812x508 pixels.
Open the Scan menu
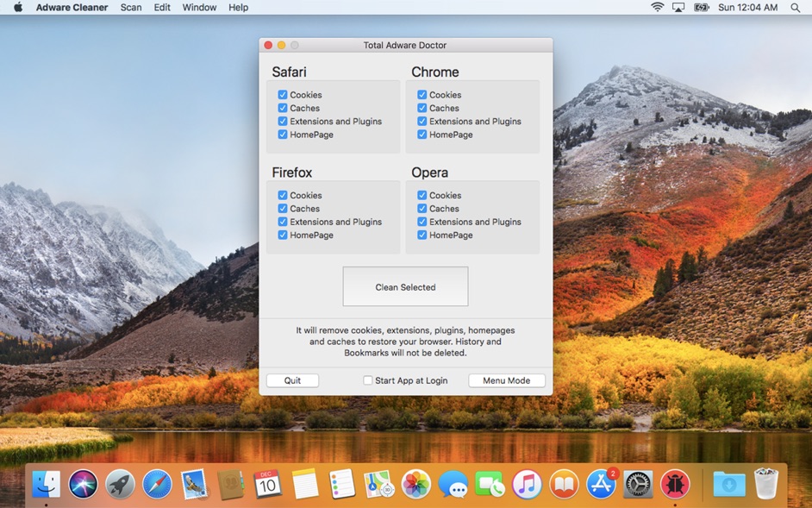(x=131, y=7)
